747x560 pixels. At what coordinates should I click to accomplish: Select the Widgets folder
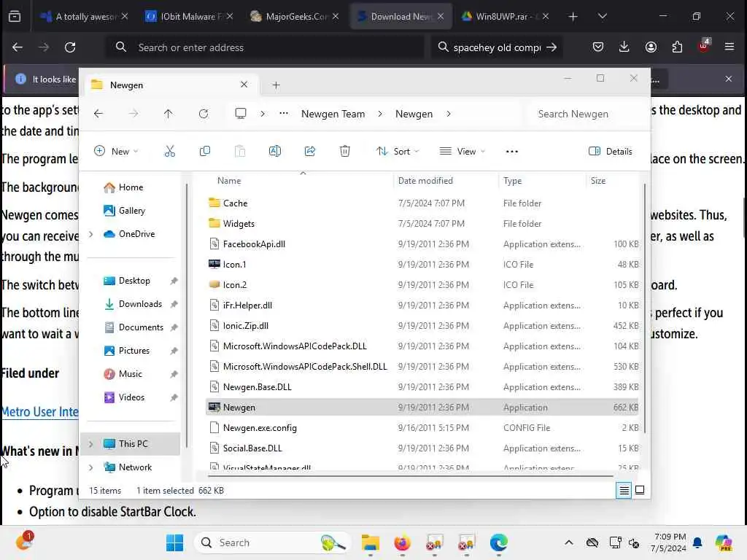pyautogui.click(x=422, y=224)
